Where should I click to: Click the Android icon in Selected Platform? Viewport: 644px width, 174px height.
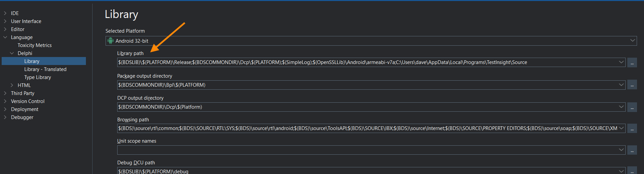[111, 41]
